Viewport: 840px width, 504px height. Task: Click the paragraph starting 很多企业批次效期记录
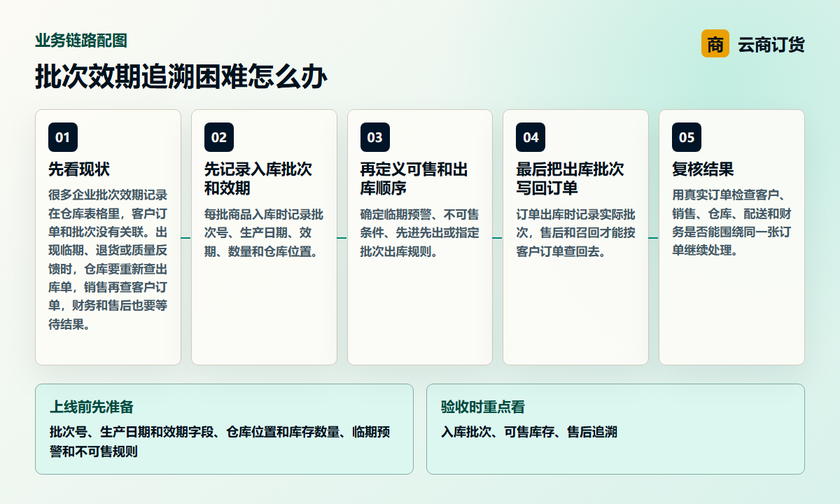click(x=108, y=259)
